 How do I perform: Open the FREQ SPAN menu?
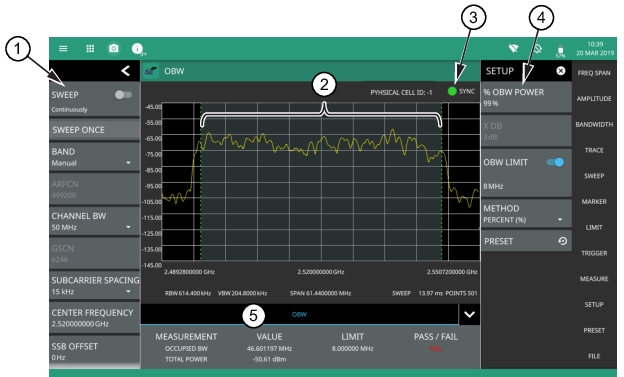pos(594,73)
